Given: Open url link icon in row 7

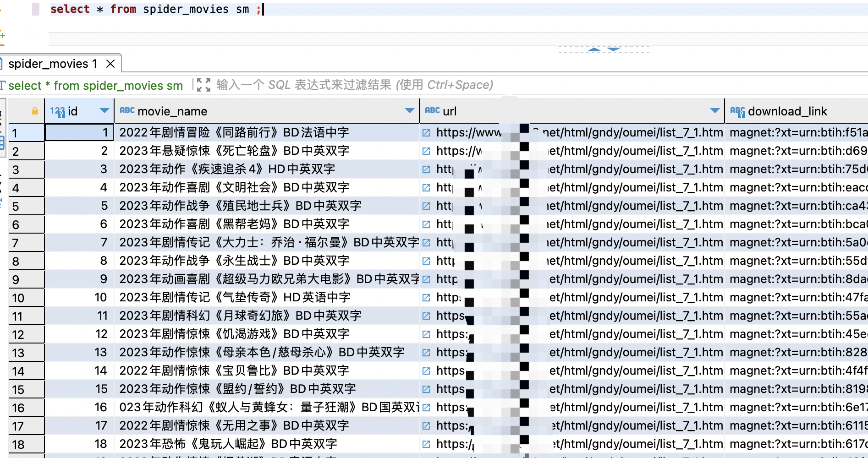Looking at the screenshot, I should [426, 243].
